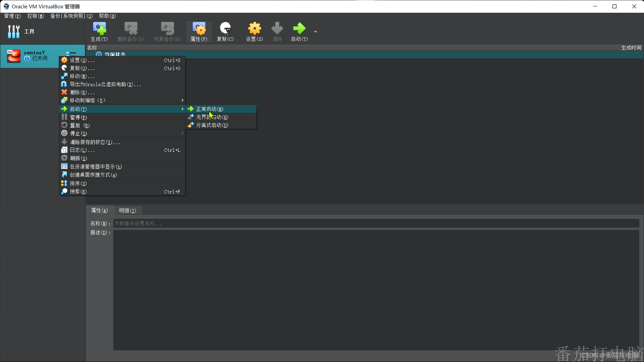Click 搜索(E) in the context menu
This screenshot has width=644, height=362.
(x=122, y=192)
